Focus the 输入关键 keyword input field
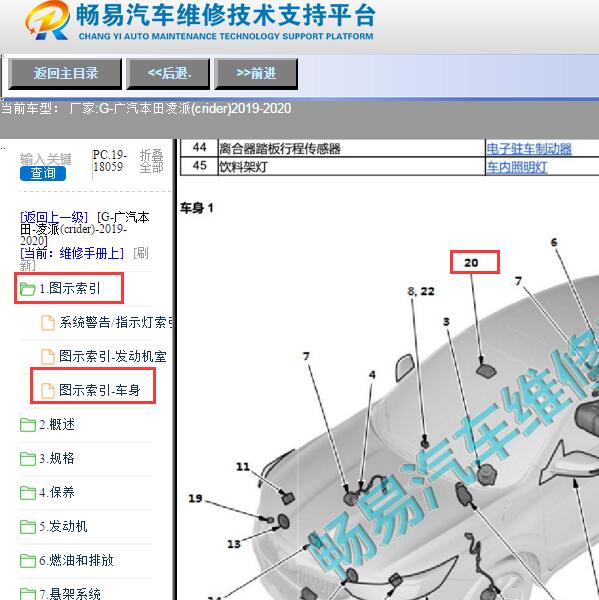Image resolution: width=599 pixels, height=600 pixels. click(46, 159)
